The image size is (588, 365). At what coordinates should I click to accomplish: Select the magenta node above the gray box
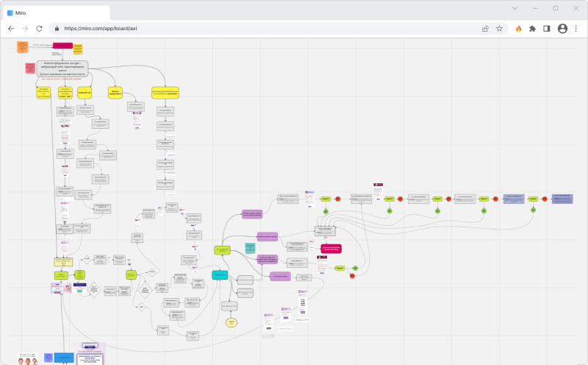coord(62,46)
